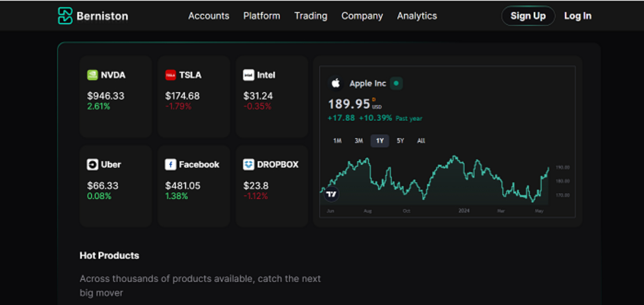The width and height of the screenshot is (644, 305).
Task: Click the Tesla logo icon
Action: [171, 75]
